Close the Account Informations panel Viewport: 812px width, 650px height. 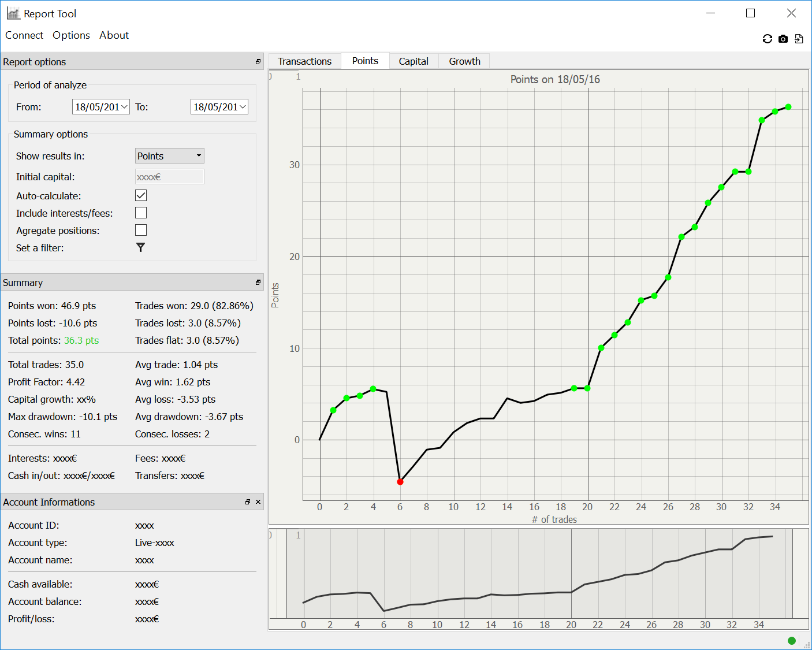(258, 502)
